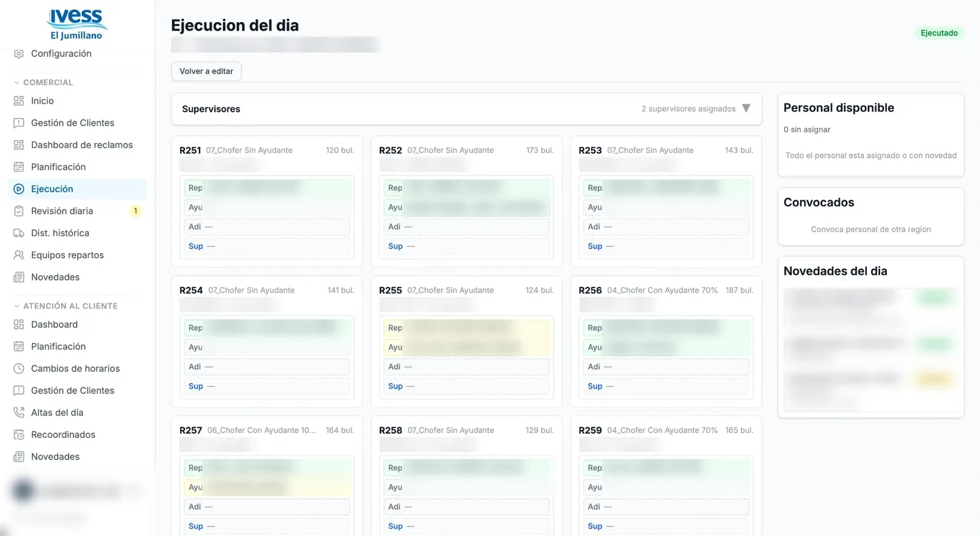
Task: Click the R256 route title
Action: [590, 290]
